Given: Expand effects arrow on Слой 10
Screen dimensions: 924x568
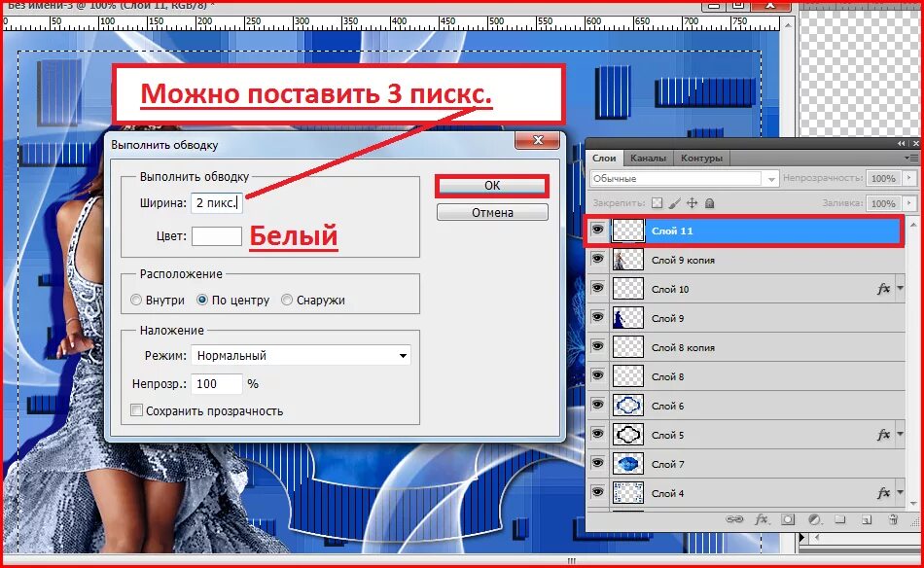Looking at the screenshot, I should [900, 289].
